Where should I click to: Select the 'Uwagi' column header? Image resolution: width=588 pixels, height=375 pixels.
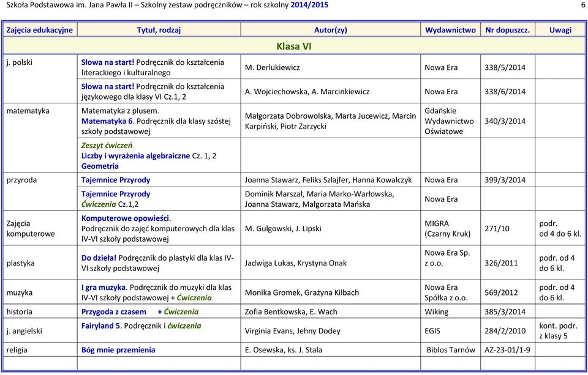560,30
